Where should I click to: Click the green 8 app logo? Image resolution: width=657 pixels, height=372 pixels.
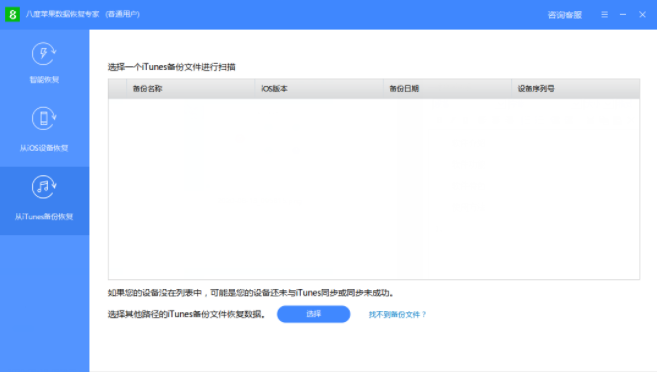[x=13, y=14]
